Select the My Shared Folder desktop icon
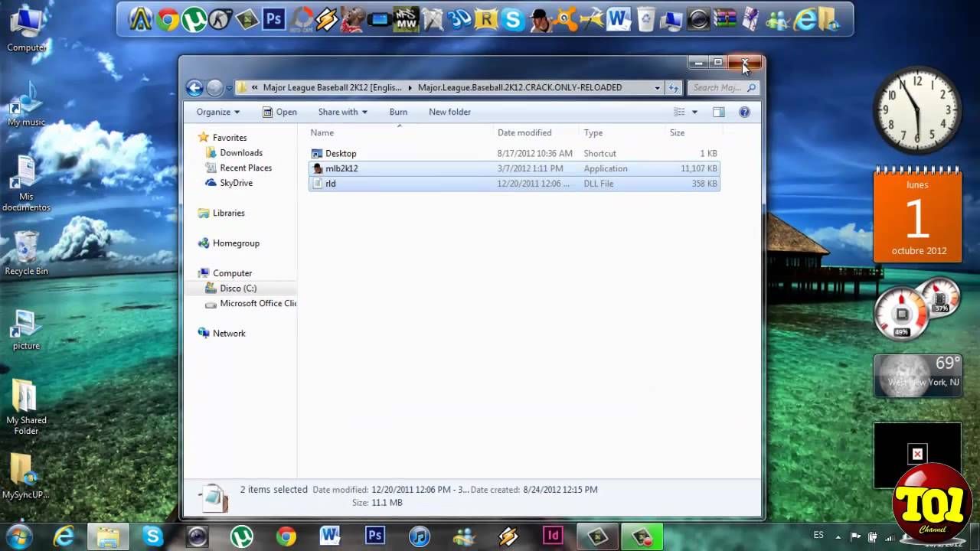 pyautogui.click(x=26, y=406)
